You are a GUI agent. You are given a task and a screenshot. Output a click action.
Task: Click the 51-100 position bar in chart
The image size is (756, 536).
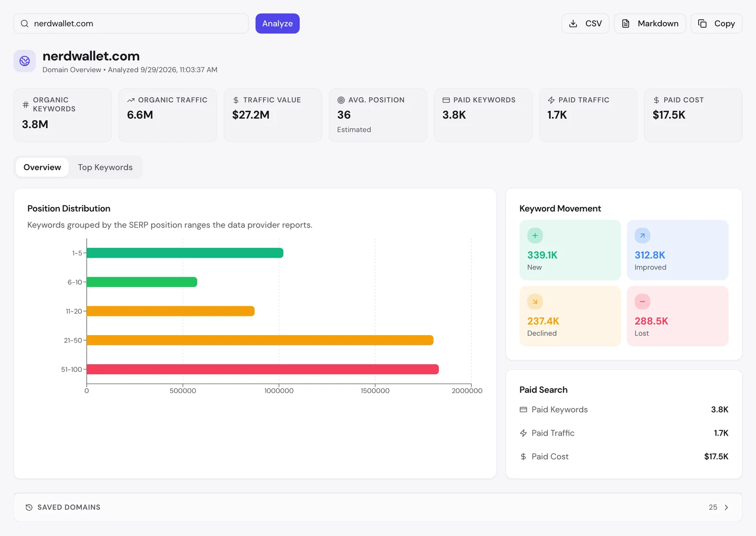(x=262, y=369)
